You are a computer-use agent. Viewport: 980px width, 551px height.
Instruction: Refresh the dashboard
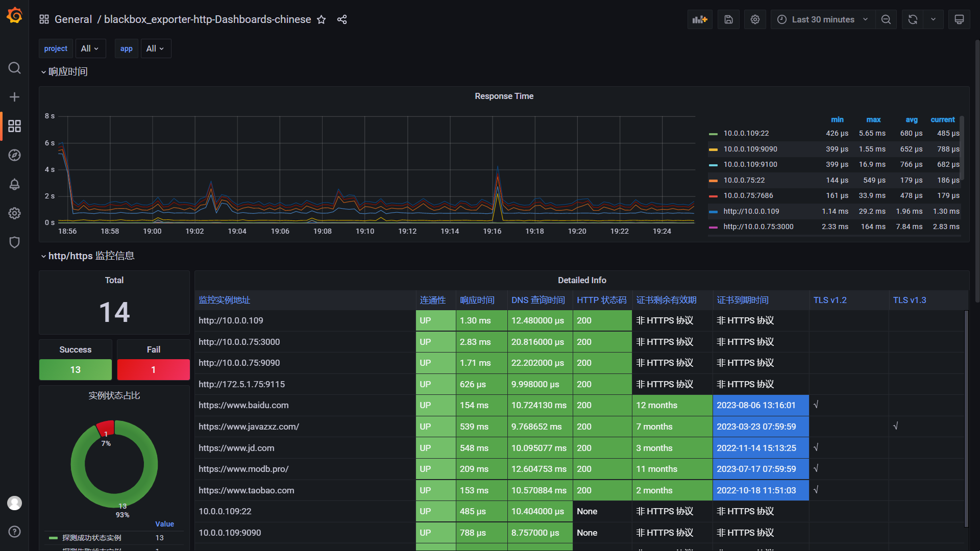point(913,19)
